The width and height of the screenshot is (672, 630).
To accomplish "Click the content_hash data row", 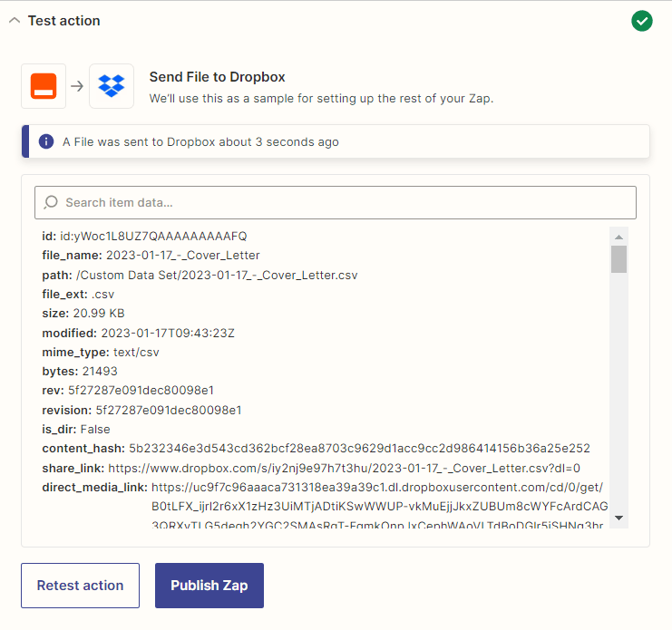I will tap(316, 448).
